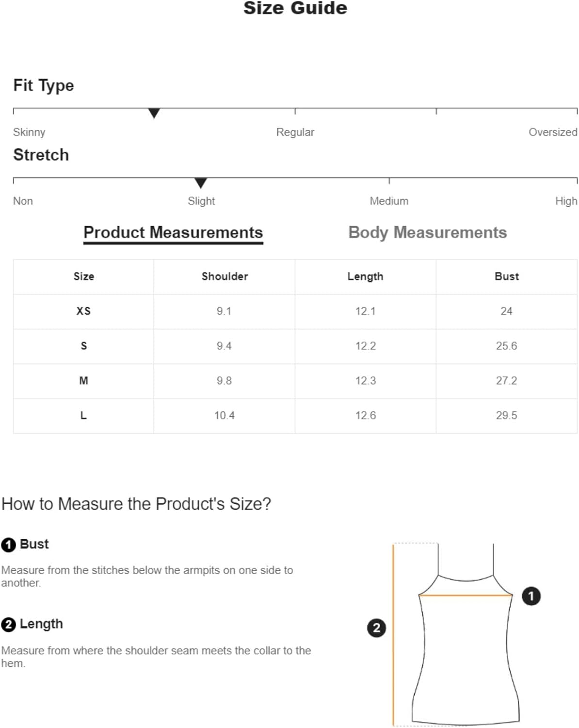Click the number 1 Bust bullet icon

coord(8,545)
